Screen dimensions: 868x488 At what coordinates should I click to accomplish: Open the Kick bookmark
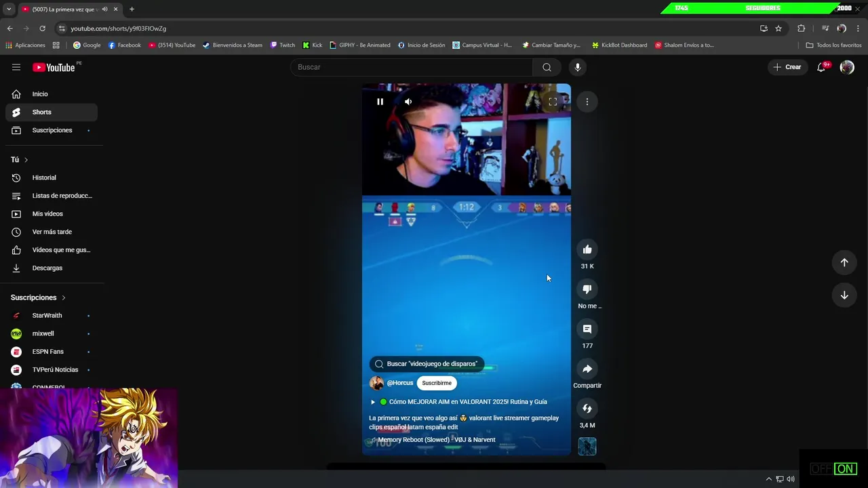313,45
